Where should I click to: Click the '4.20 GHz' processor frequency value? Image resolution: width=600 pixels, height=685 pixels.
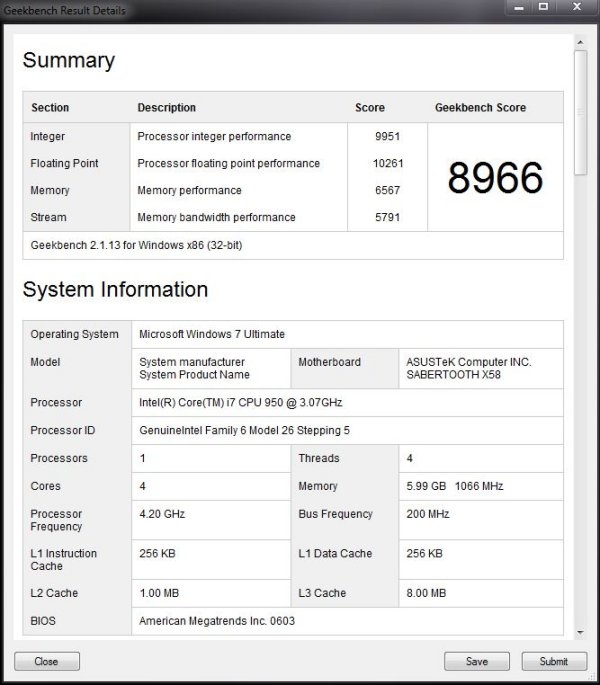click(x=162, y=514)
